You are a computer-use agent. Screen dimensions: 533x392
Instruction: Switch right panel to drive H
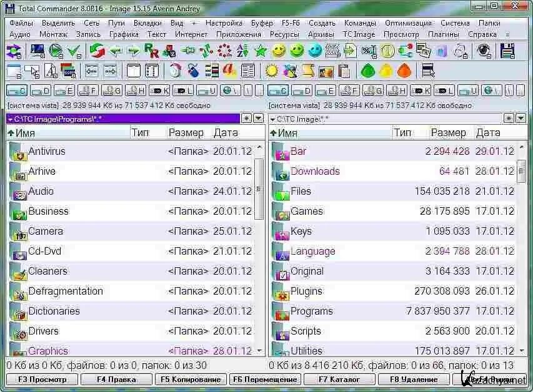397,91
